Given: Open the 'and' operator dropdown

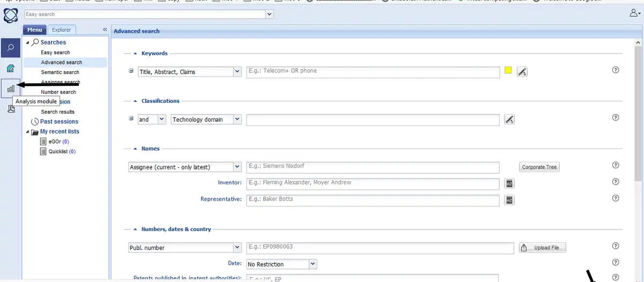Looking at the screenshot, I should 162,120.
